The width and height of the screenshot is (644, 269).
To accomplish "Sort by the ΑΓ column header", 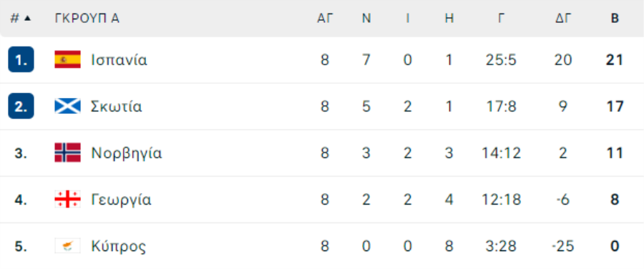I will pyautogui.click(x=324, y=19).
